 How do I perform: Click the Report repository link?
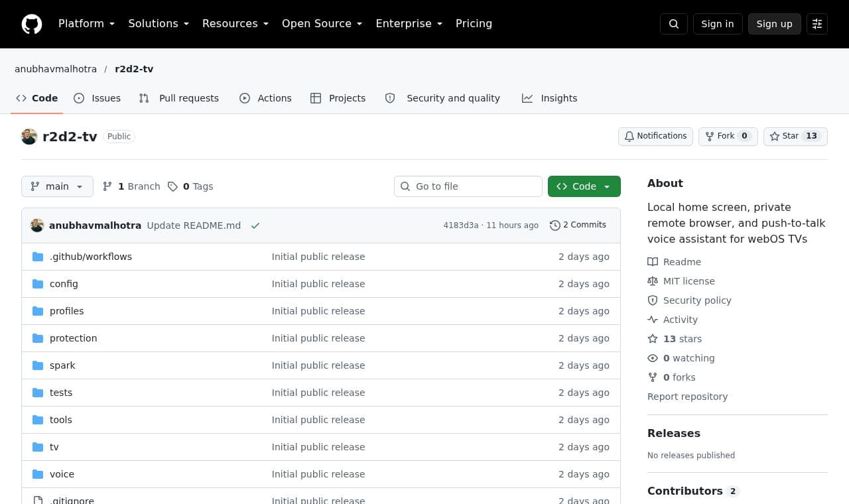point(687,397)
